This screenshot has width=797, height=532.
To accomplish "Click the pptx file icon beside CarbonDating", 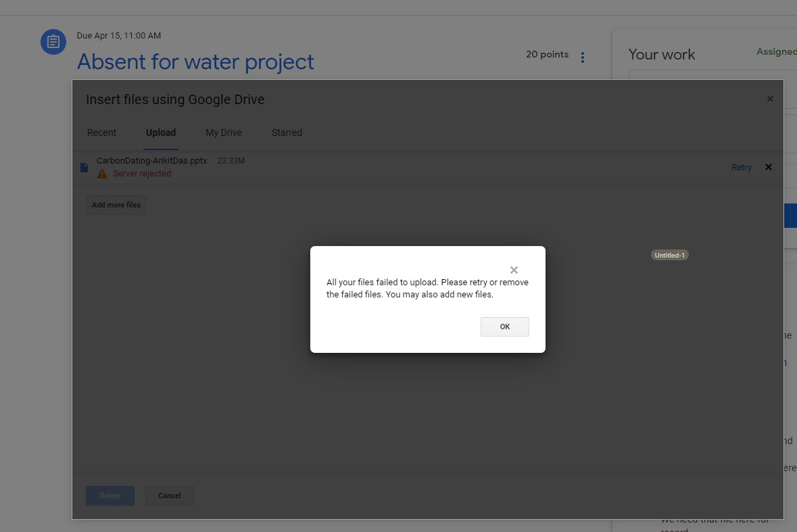I will click(84, 167).
